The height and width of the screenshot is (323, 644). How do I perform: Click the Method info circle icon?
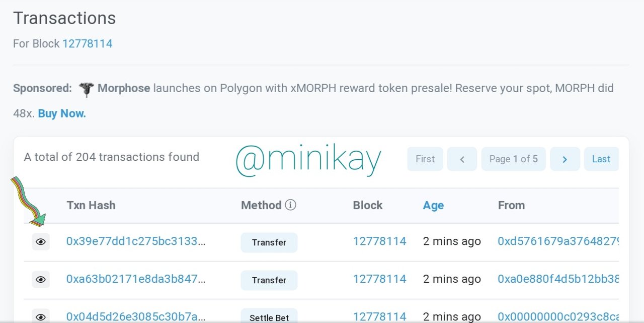[x=290, y=205]
